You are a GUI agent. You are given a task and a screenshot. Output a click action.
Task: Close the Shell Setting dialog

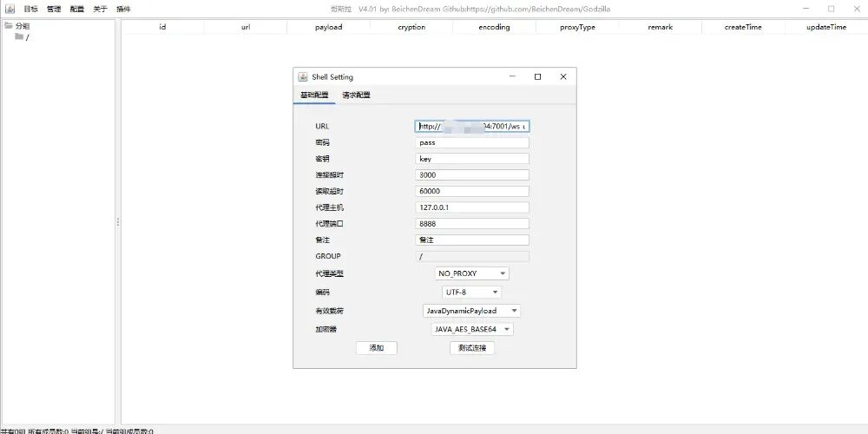(x=563, y=77)
